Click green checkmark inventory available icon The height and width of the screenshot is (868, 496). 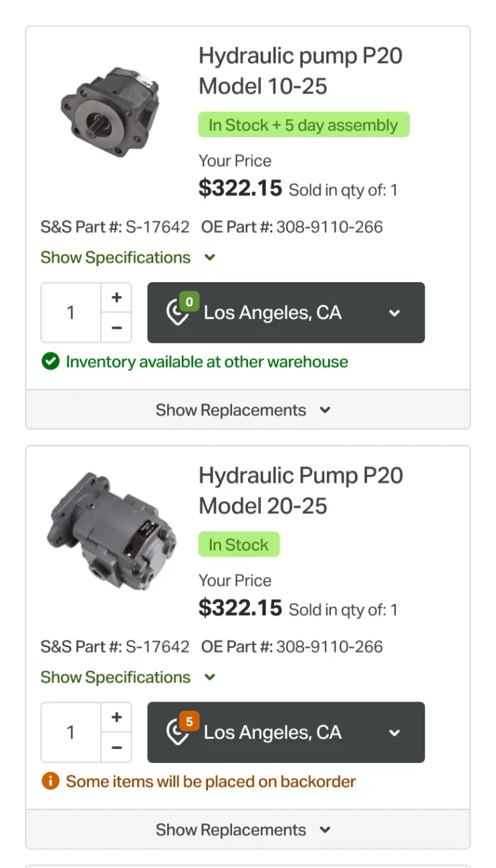click(50, 362)
